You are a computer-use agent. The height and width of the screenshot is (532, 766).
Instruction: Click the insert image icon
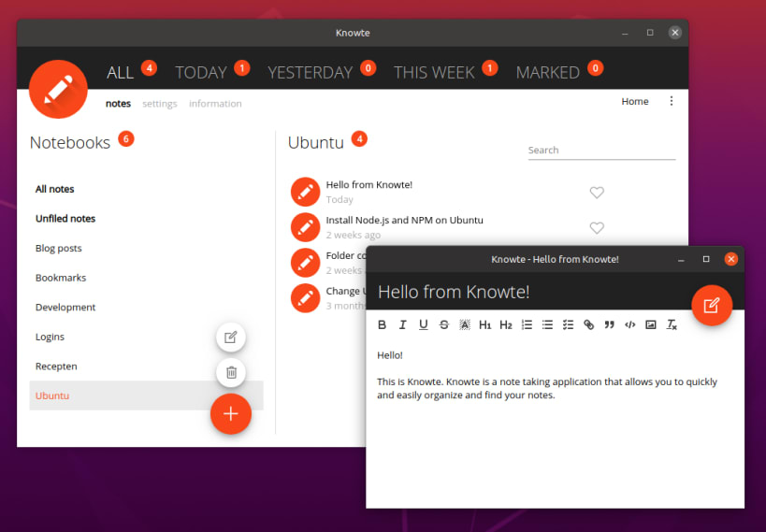[651, 324]
